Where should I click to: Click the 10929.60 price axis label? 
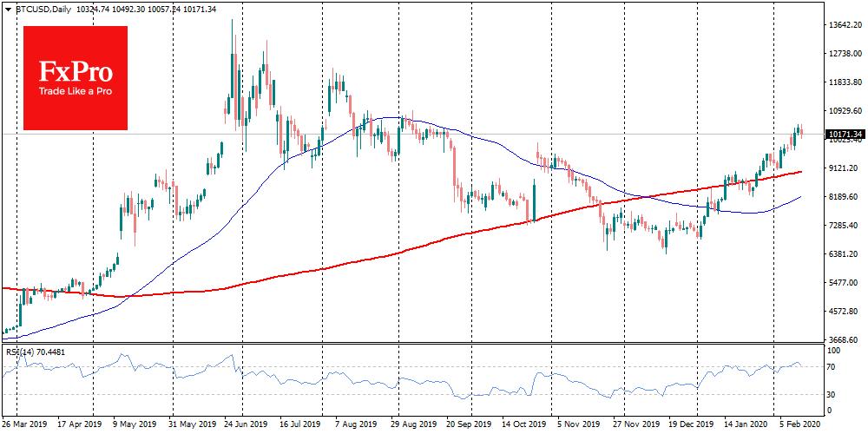tap(847, 111)
